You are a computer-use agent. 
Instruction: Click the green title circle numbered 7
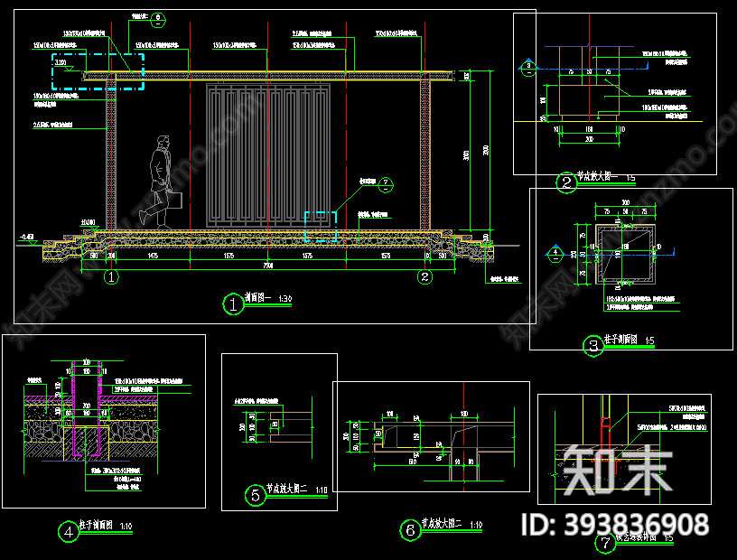[x=603, y=543]
